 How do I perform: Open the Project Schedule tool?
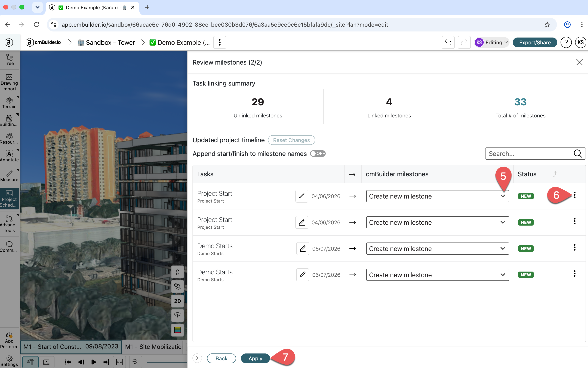tap(9, 199)
